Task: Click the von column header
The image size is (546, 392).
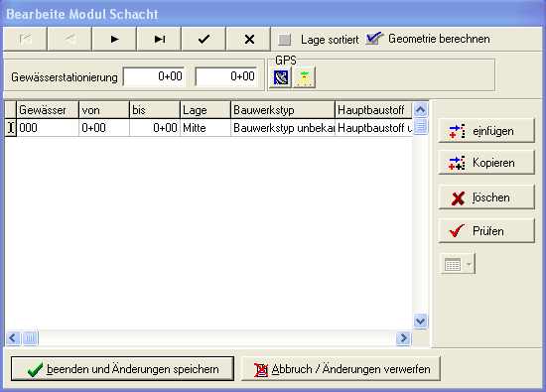Action: pos(104,110)
